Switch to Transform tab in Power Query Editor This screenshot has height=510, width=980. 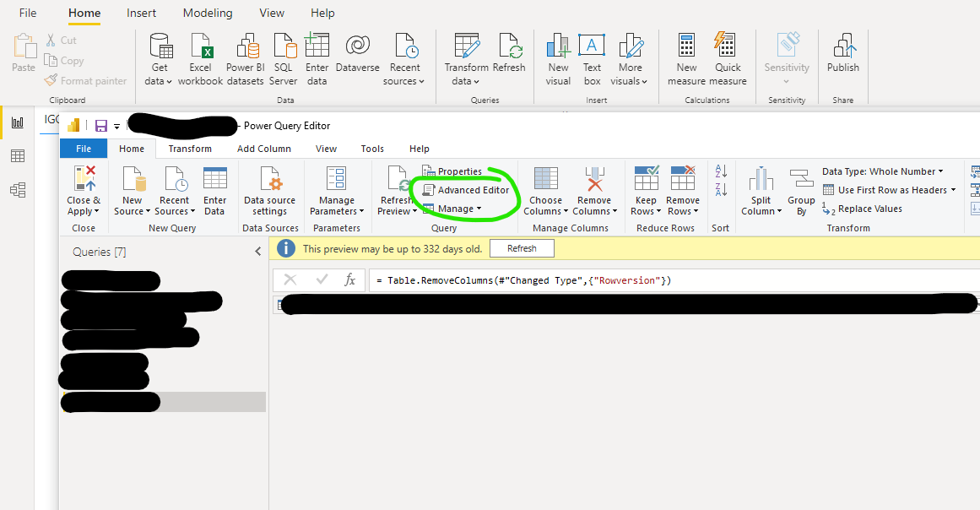190,149
